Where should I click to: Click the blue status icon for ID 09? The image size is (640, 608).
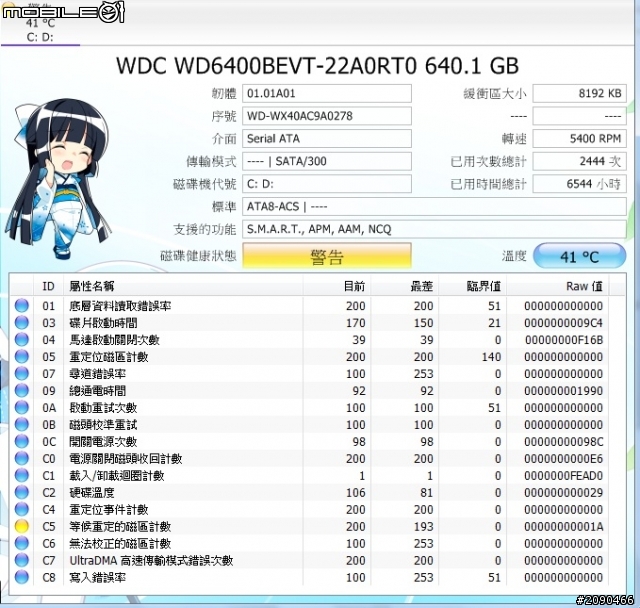tap(22, 391)
